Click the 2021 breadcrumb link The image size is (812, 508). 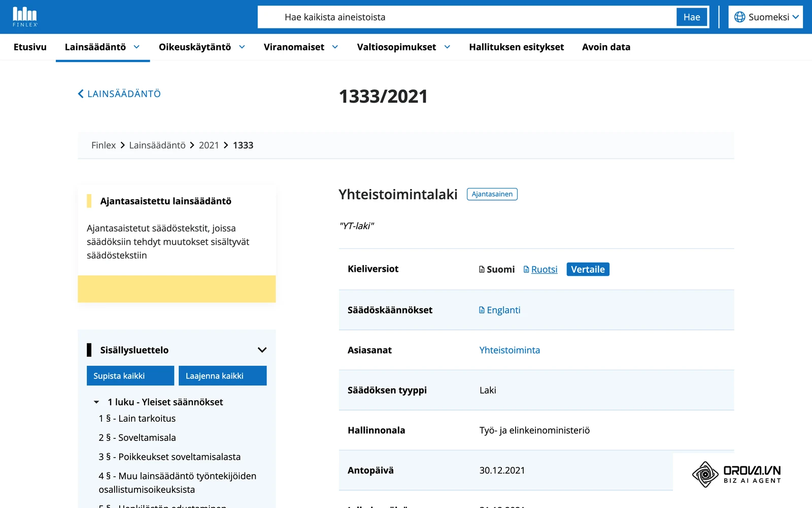[x=209, y=145]
